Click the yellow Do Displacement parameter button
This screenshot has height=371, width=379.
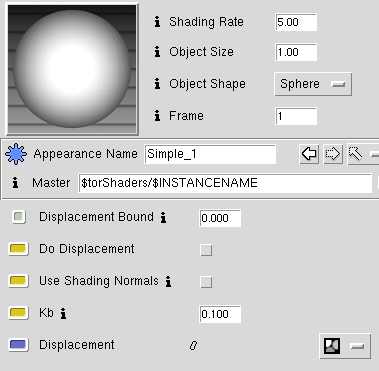click(x=18, y=249)
